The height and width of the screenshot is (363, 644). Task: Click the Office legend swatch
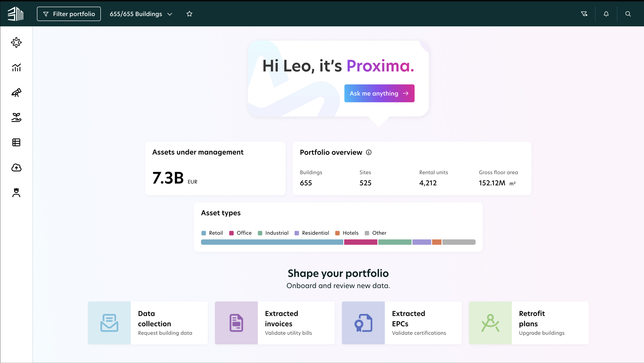coord(231,233)
